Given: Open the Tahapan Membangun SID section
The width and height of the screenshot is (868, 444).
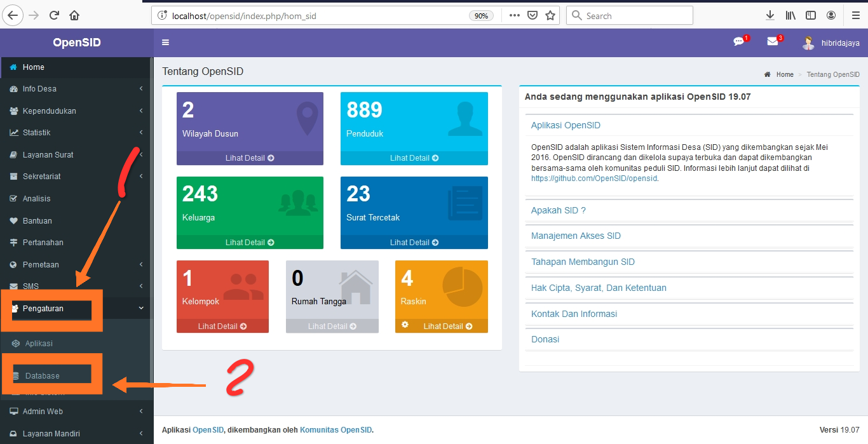Looking at the screenshot, I should coord(583,262).
